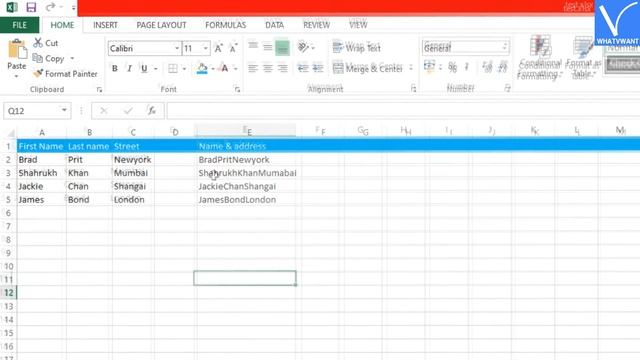
Task: Open Conditional Formatting menu
Action: coord(540,57)
